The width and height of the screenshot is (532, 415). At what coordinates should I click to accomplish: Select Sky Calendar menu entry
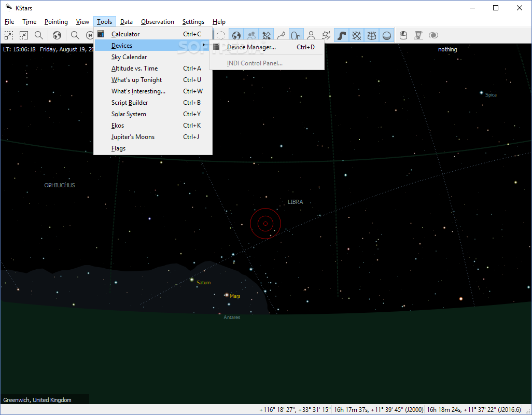[153, 57]
